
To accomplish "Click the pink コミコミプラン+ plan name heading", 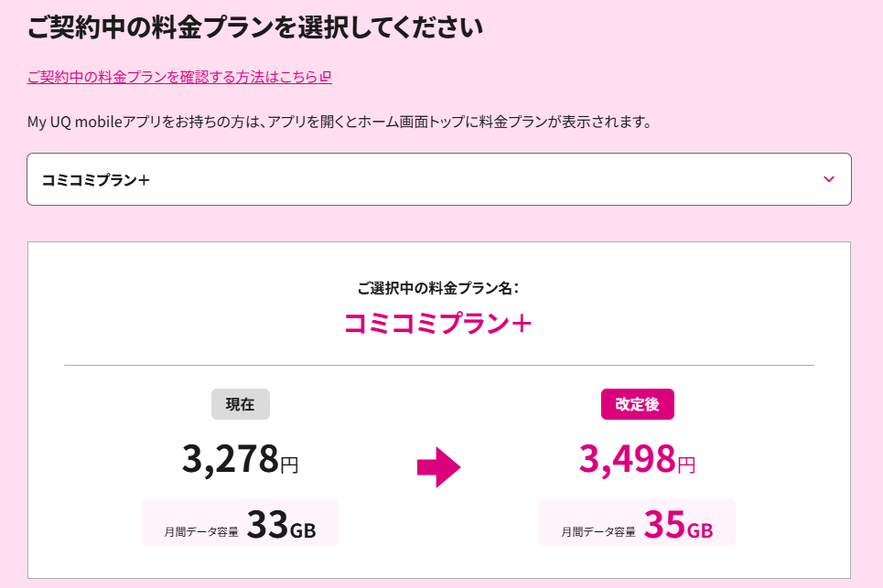I will pos(438,324).
